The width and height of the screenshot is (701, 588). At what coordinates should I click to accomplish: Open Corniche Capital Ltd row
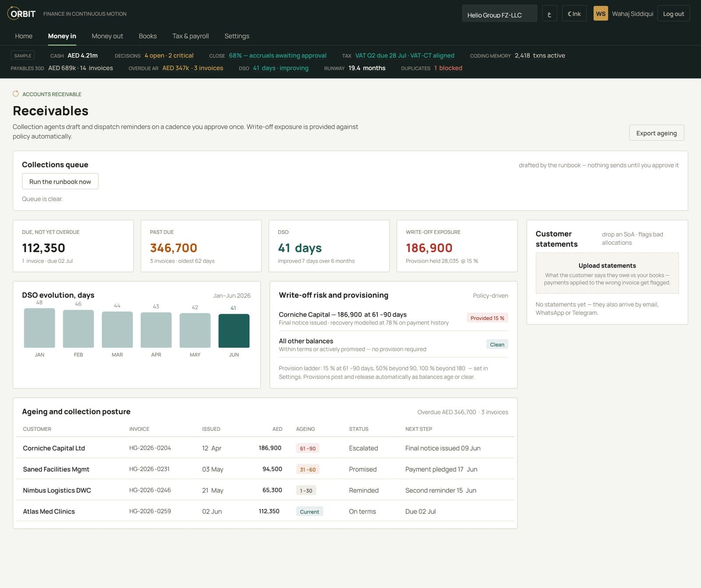click(265, 448)
